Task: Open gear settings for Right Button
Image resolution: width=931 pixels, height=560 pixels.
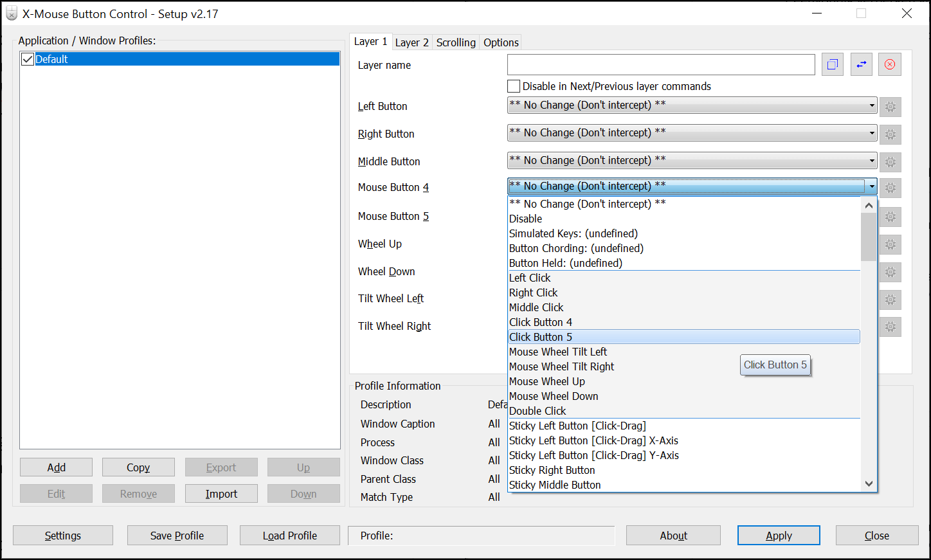Action: pyautogui.click(x=890, y=134)
